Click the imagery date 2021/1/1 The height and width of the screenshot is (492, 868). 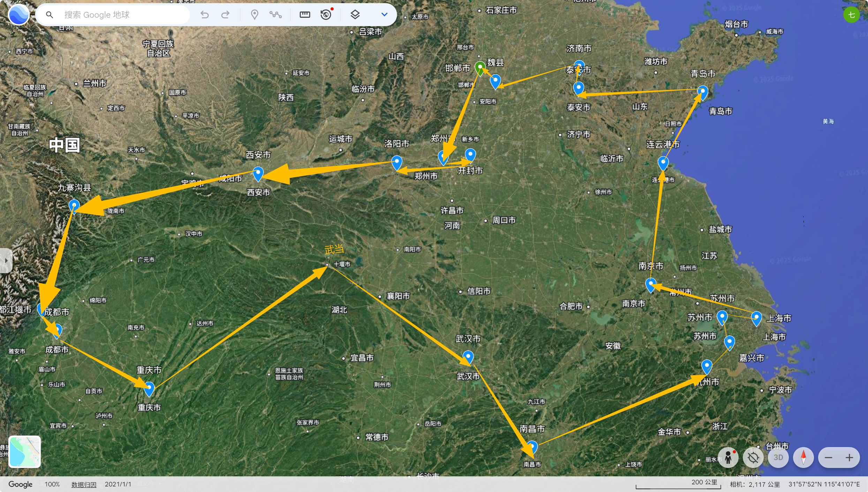pos(118,484)
